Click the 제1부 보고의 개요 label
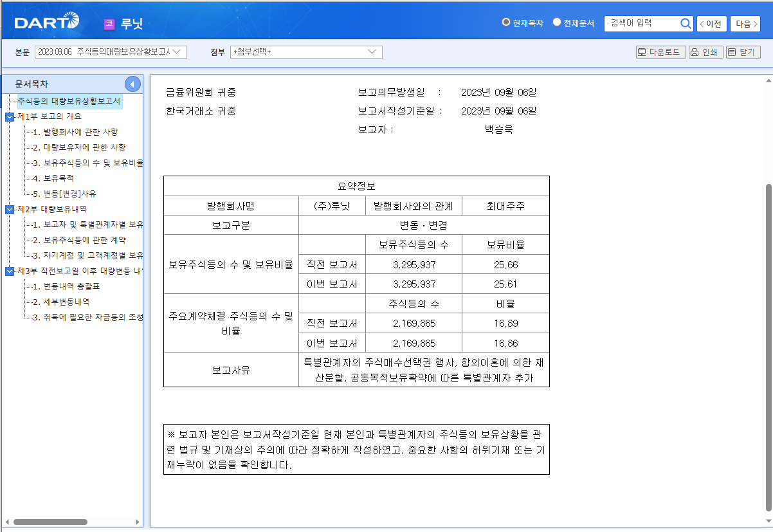Screen dimensions: 773x532 pyautogui.click(x=50, y=116)
